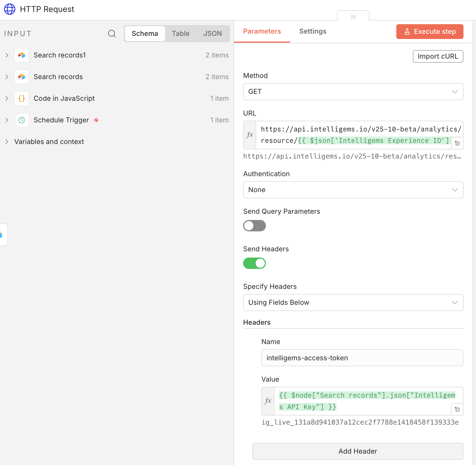The height and width of the screenshot is (465, 476).
Task: Click the Import cURL button
Action: pos(438,56)
